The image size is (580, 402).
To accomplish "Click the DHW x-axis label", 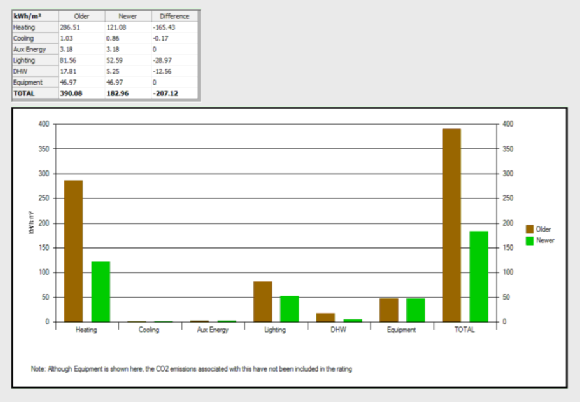I will [x=338, y=330].
